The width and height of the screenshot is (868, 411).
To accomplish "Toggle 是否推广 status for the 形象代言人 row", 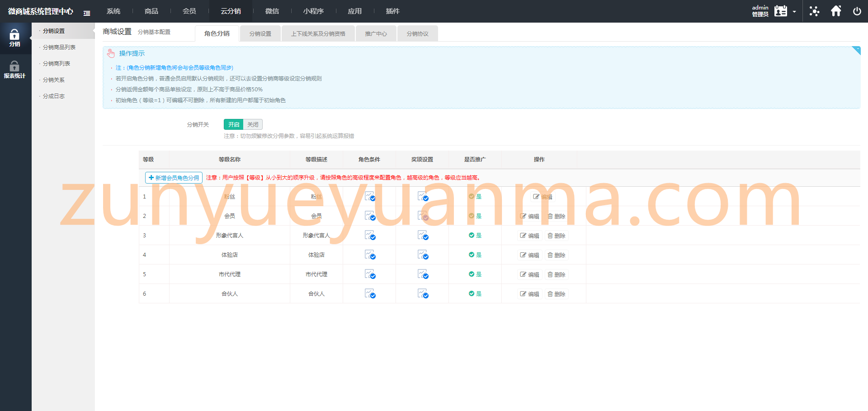I will (475, 235).
